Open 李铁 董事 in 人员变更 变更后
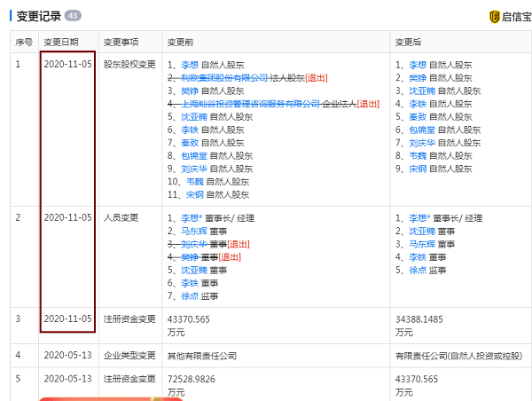The width and height of the screenshot is (532, 401). tap(418, 257)
